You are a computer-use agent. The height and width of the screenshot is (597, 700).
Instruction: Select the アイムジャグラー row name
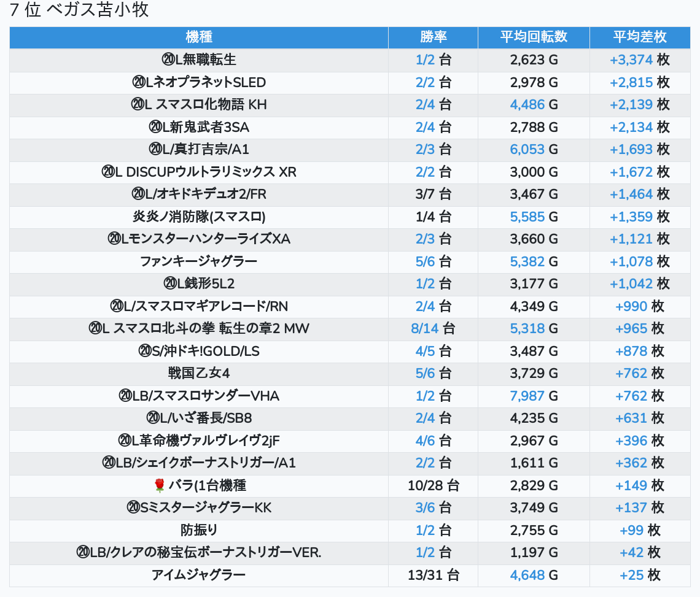point(198,575)
